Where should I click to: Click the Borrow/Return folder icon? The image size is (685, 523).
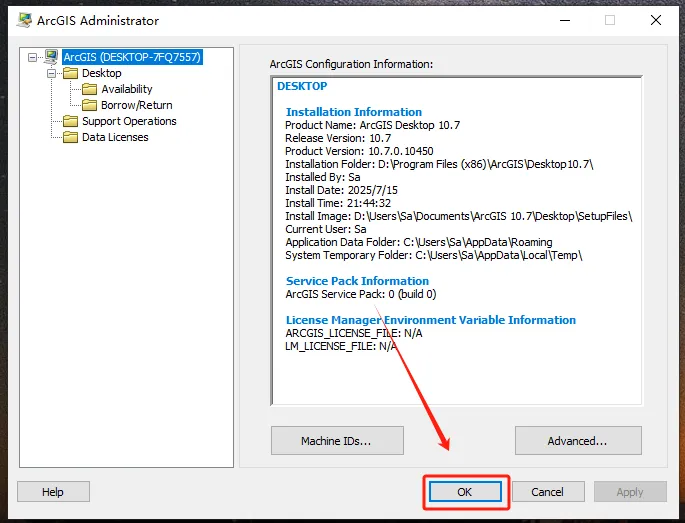click(x=90, y=105)
